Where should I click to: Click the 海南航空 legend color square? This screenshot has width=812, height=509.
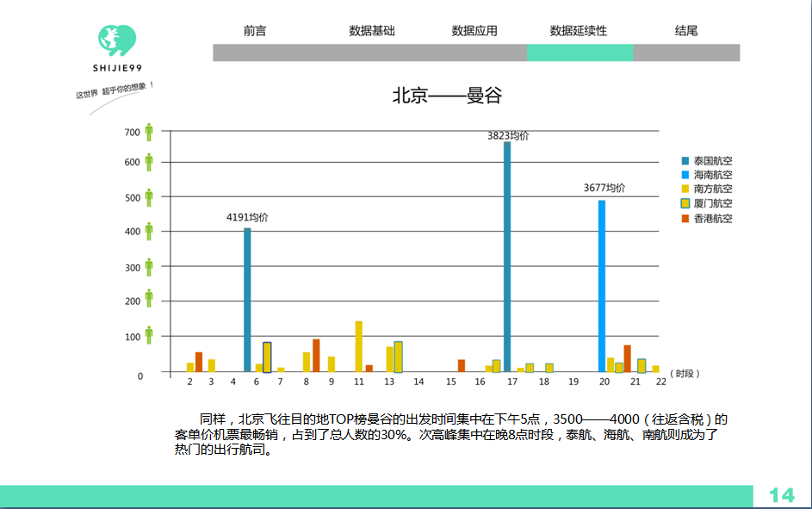click(x=685, y=175)
